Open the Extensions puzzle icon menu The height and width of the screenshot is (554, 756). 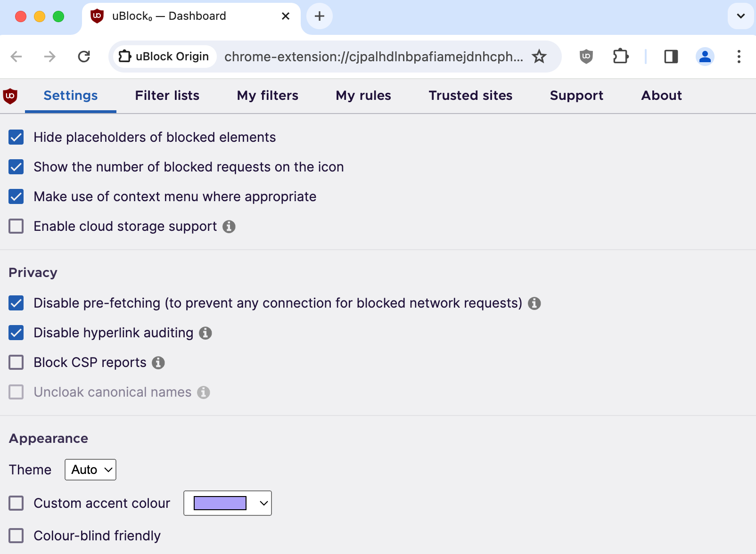pos(621,57)
